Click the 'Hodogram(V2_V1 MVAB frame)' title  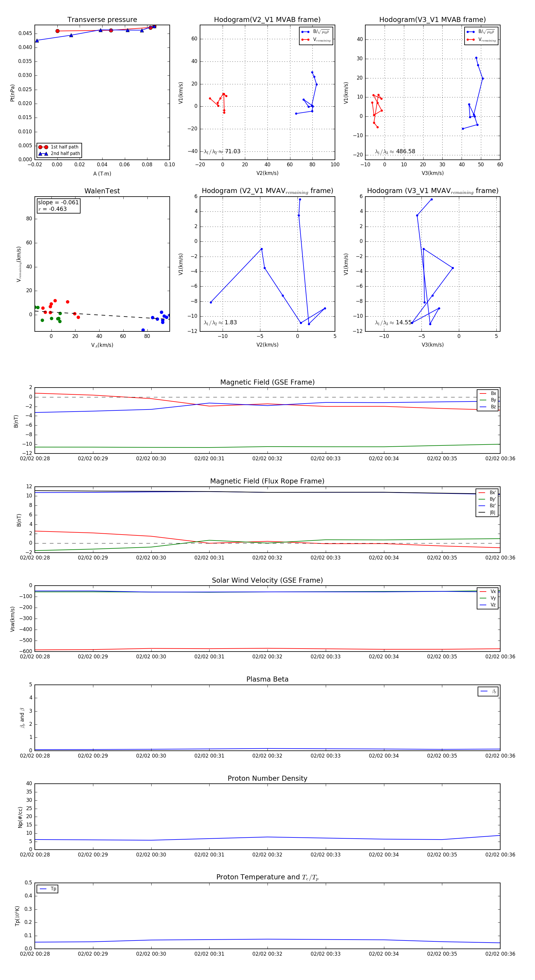click(x=267, y=20)
